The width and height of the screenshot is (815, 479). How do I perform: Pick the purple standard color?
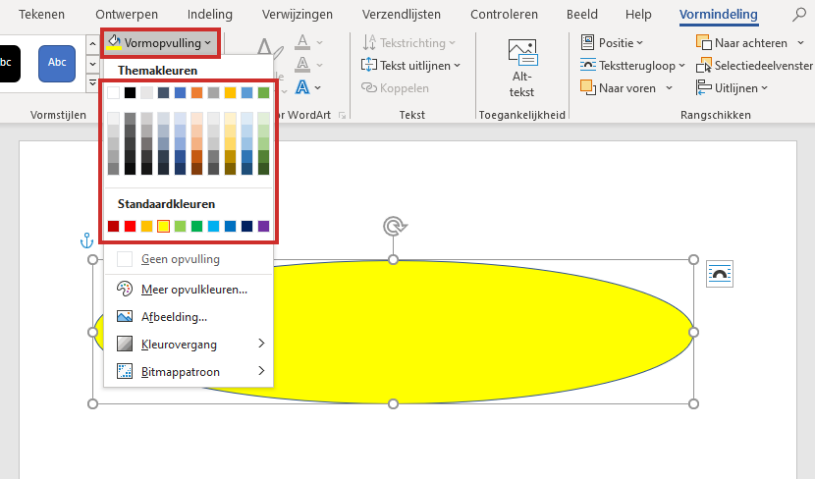[264, 226]
